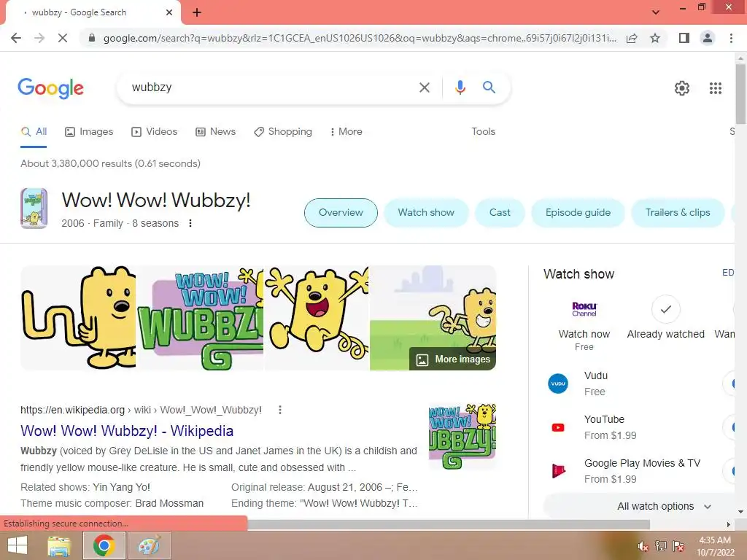Select the Cast chip
The width and height of the screenshot is (747, 560).
[x=500, y=213]
